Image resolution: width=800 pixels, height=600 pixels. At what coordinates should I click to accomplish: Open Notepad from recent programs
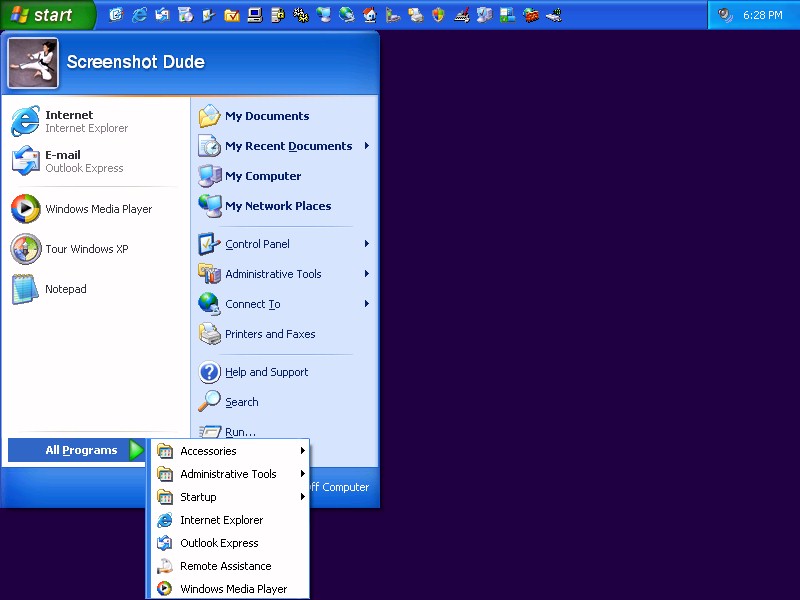tap(65, 289)
